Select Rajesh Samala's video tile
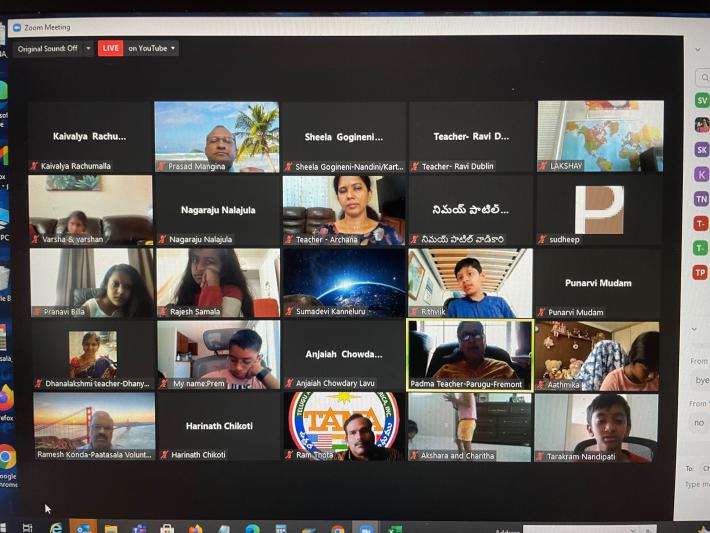This screenshot has height=533, width=710. pos(218,283)
